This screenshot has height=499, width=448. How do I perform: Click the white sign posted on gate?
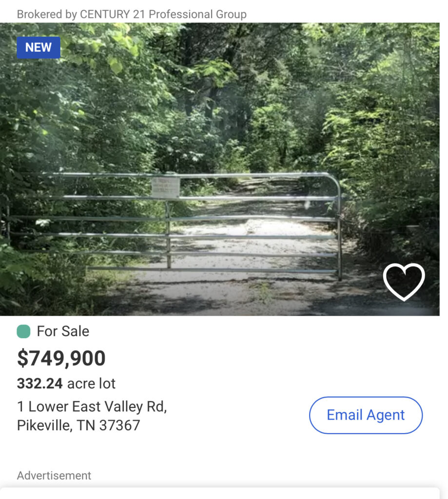[x=165, y=188]
